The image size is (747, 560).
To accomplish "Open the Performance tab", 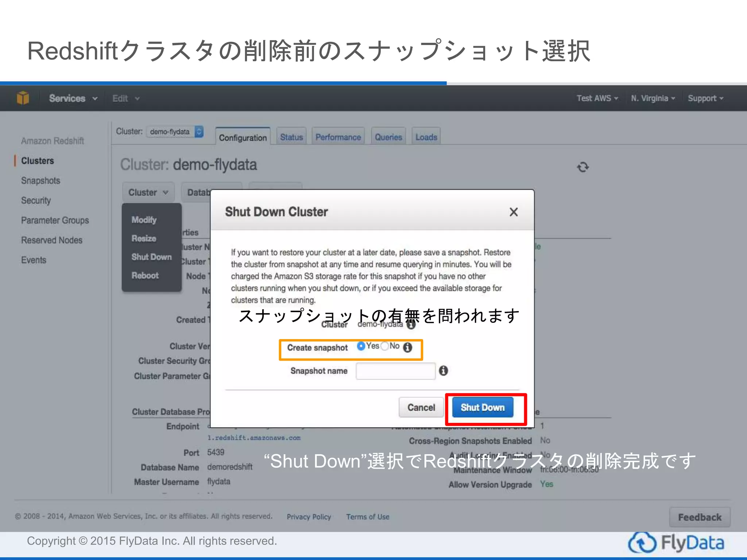I will tap(338, 137).
